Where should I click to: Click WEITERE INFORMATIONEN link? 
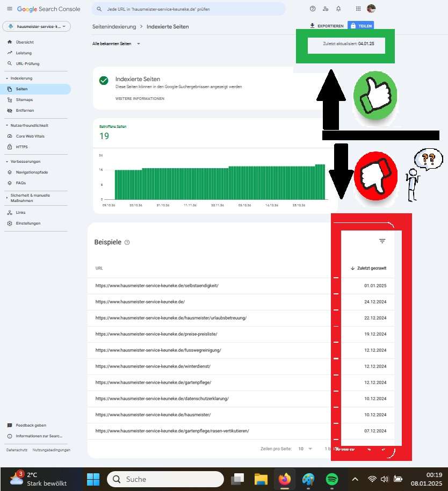click(140, 99)
